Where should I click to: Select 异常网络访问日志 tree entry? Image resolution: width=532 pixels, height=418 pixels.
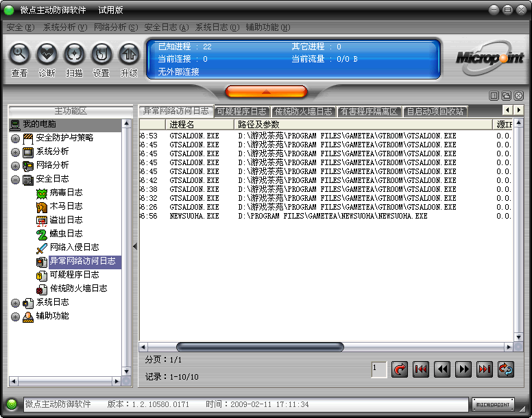(83, 261)
